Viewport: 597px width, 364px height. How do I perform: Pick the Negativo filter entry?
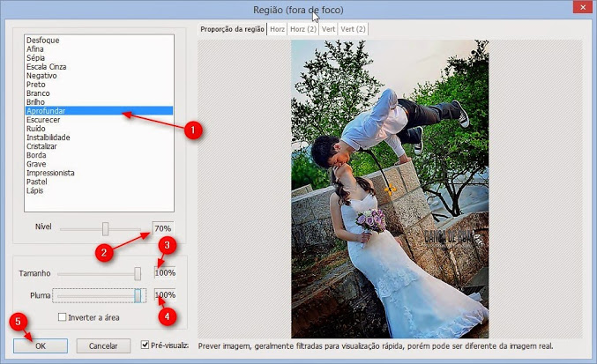point(42,76)
